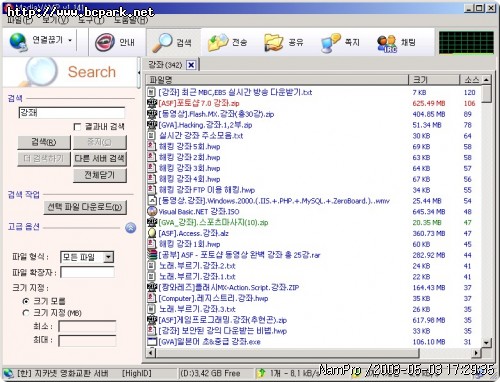Collapse the 고급 옵션 section chevron
Screen dimensions: 500x382
click(130, 228)
